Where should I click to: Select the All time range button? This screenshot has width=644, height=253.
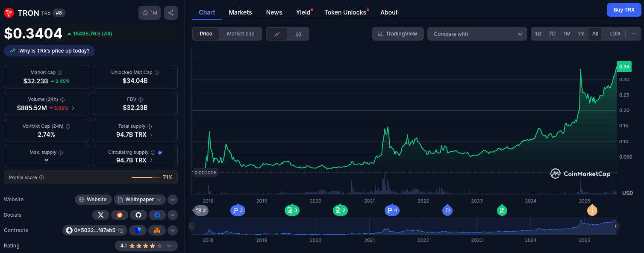595,34
